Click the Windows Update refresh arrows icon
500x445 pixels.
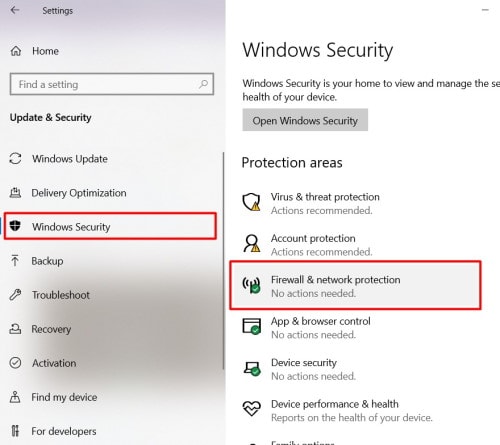click(x=15, y=159)
